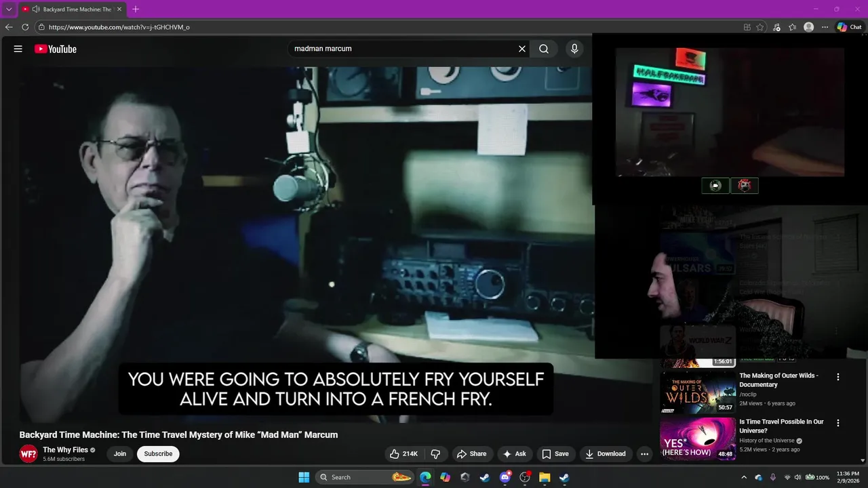This screenshot has height=488, width=868.
Task: Show hidden system tray icons
Action: pos(744,477)
